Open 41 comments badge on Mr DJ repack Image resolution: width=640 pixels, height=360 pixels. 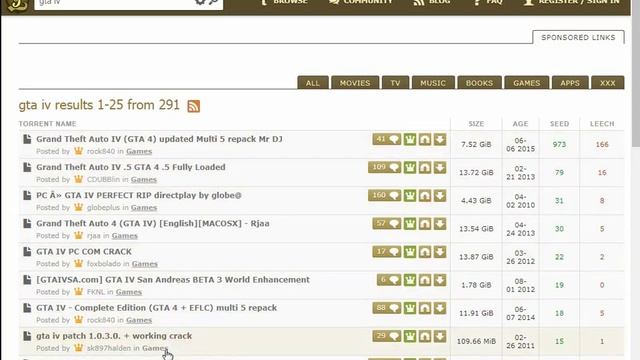click(x=387, y=139)
